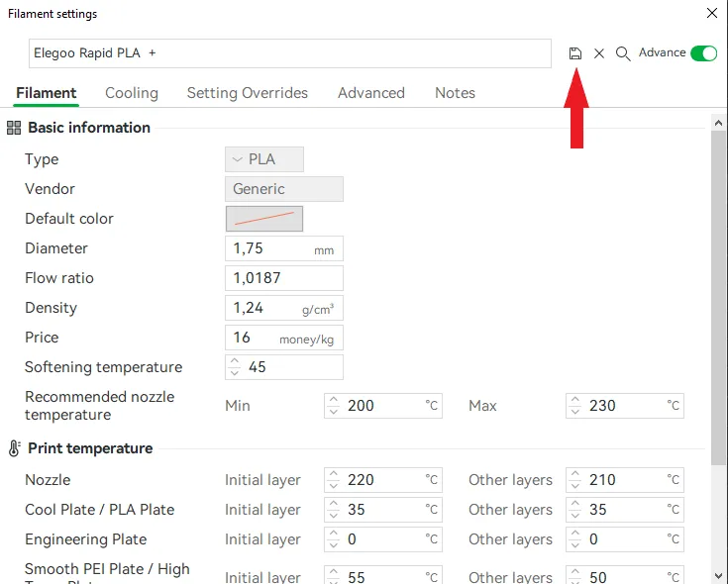Screen dimensions: 728x584
Task: Click the delete preset X icon
Action: tap(599, 53)
